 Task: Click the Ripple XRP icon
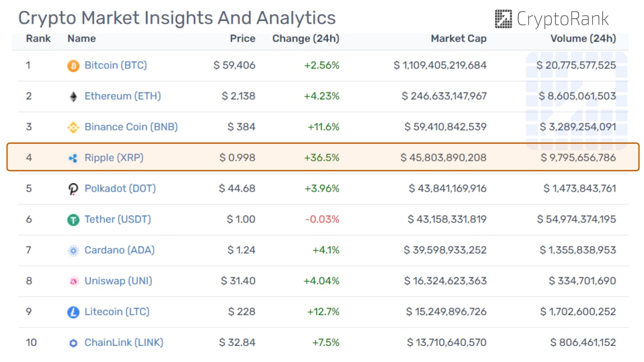pos(73,158)
